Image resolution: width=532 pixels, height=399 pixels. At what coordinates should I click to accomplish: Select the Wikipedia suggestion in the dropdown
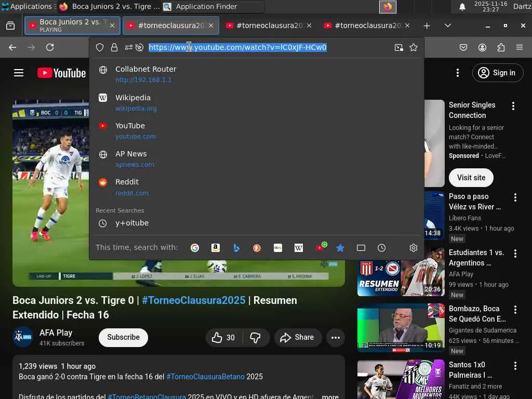(256, 103)
